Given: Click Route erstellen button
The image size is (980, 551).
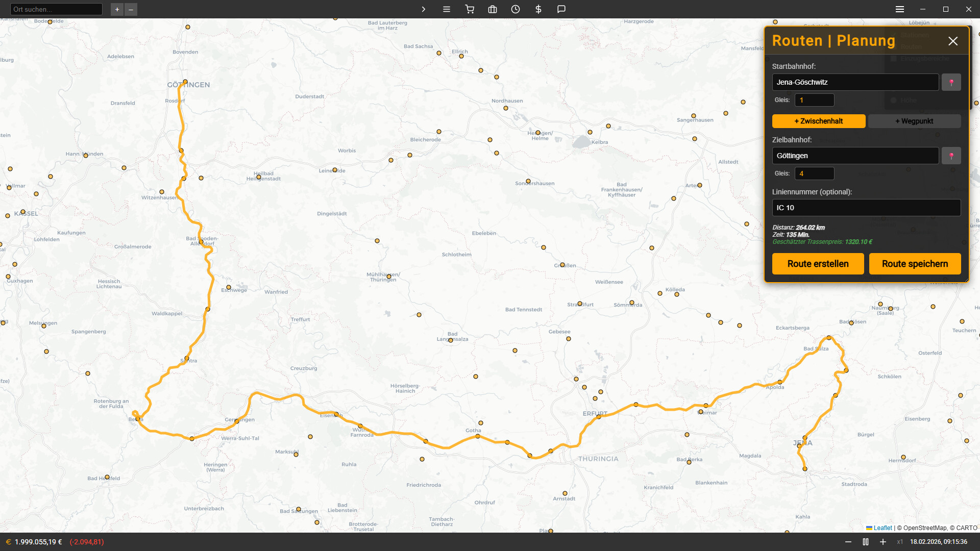Looking at the screenshot, I should click(818, 264).
